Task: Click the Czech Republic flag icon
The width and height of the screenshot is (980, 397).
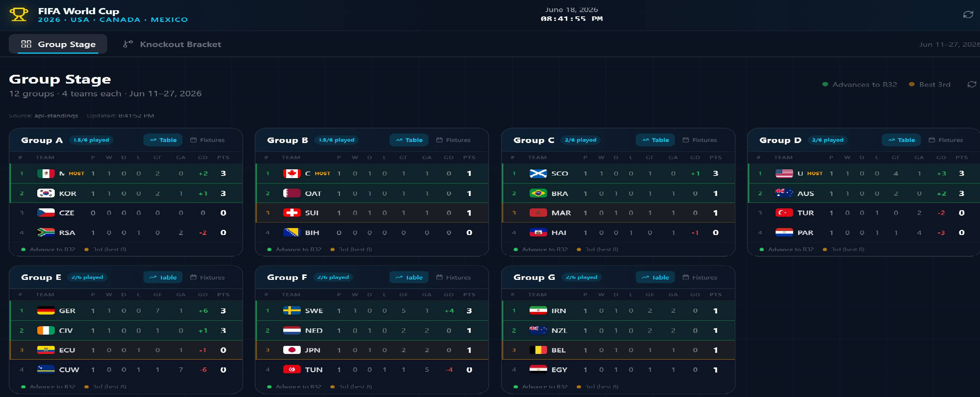Action: (46, 213)
